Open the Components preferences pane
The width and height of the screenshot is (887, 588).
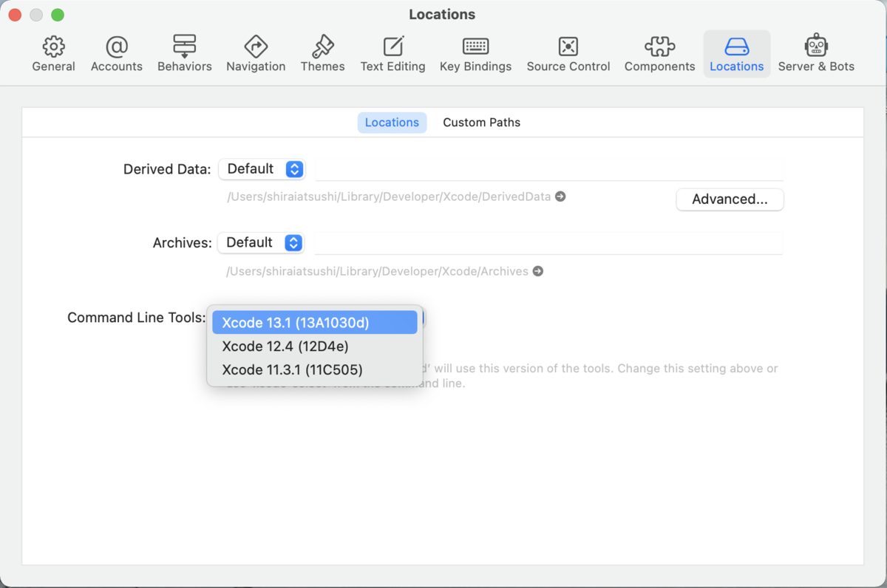(x=660, y=54)
